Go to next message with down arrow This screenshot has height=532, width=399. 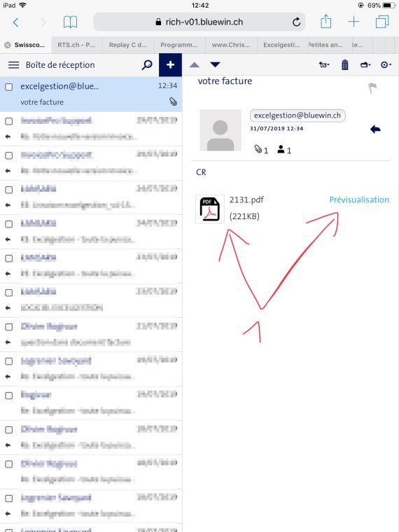215,64
